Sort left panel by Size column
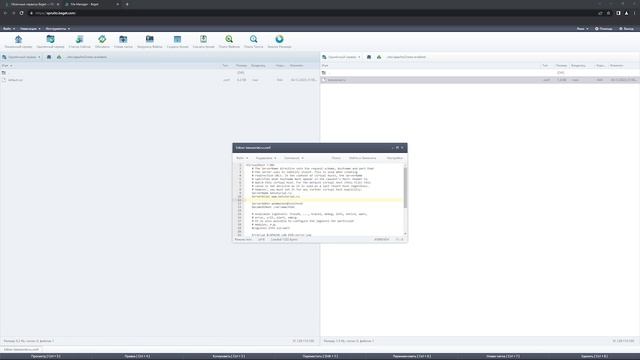This screenshot has width=640, height=360. pyautogui.click(x=241, y=65)
